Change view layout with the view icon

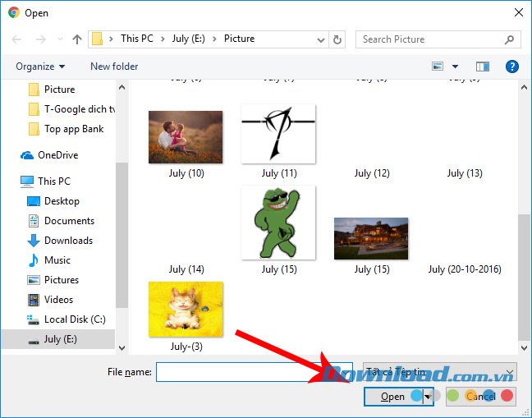(x=438, y=67)
